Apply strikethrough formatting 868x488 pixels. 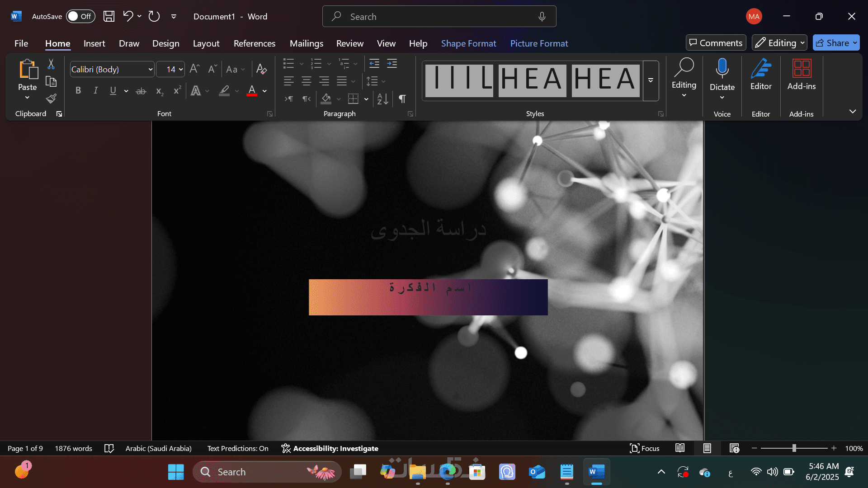tap(141, 91)
